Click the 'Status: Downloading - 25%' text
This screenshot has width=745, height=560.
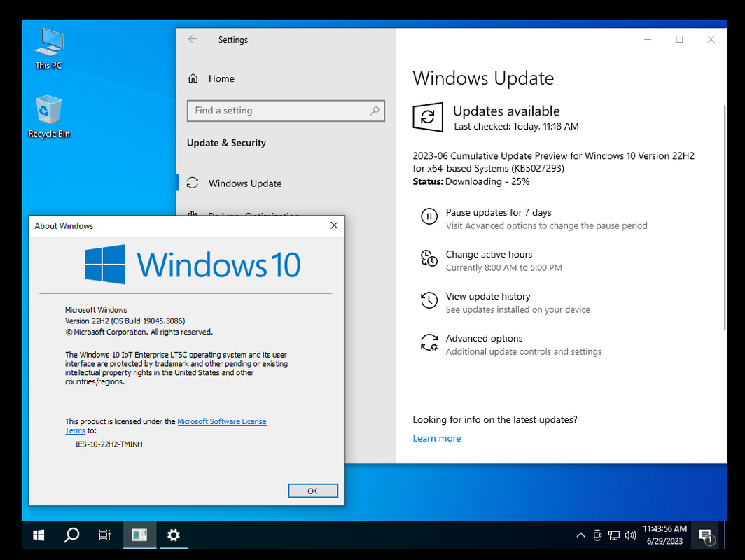coord(471,181)
